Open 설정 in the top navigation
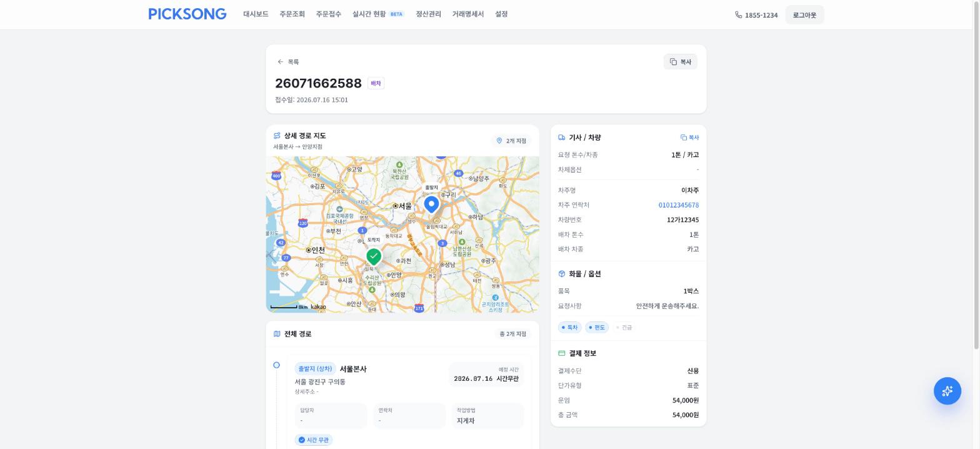980x449 pixels. pyautogui.click(x=501, y=14)
